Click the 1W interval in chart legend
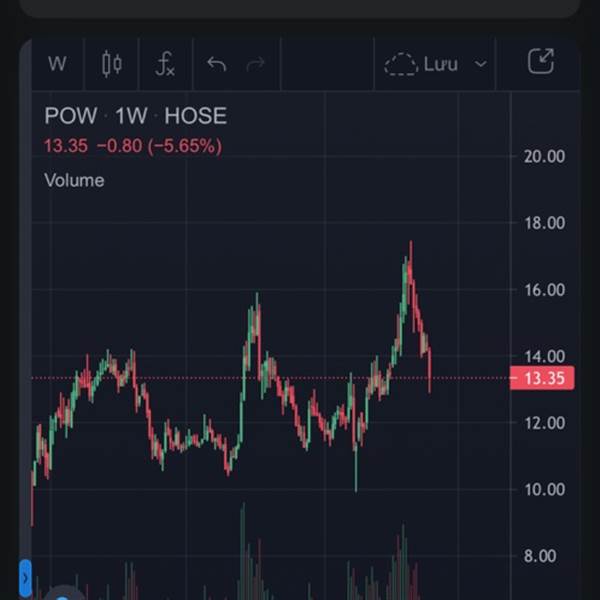600x600 pixels. pos(131,116)
